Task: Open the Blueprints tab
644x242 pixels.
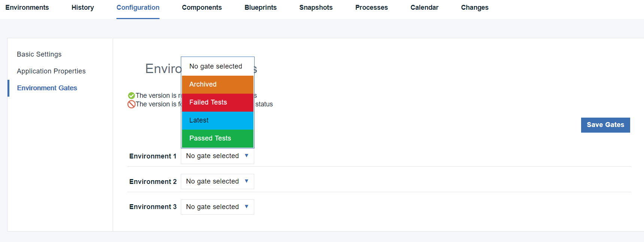Action: (x=261, y=7)
